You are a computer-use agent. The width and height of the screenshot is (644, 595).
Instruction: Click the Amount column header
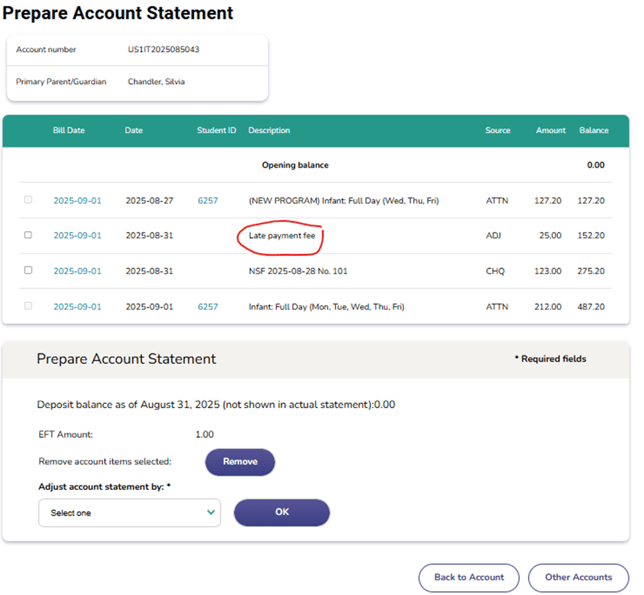(x=550, y=130)
